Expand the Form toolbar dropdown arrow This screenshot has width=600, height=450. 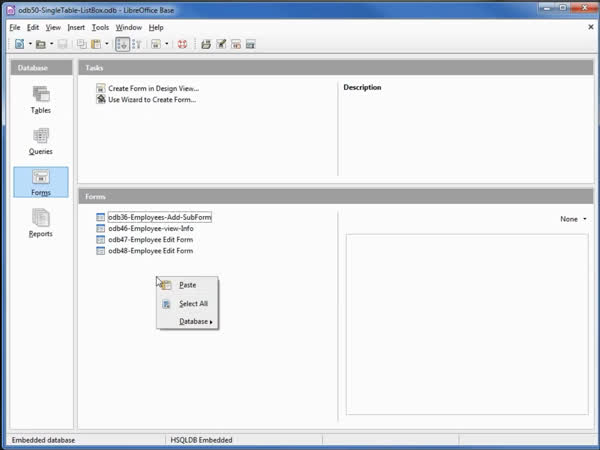pyautogui.click(x=166, y=44)
